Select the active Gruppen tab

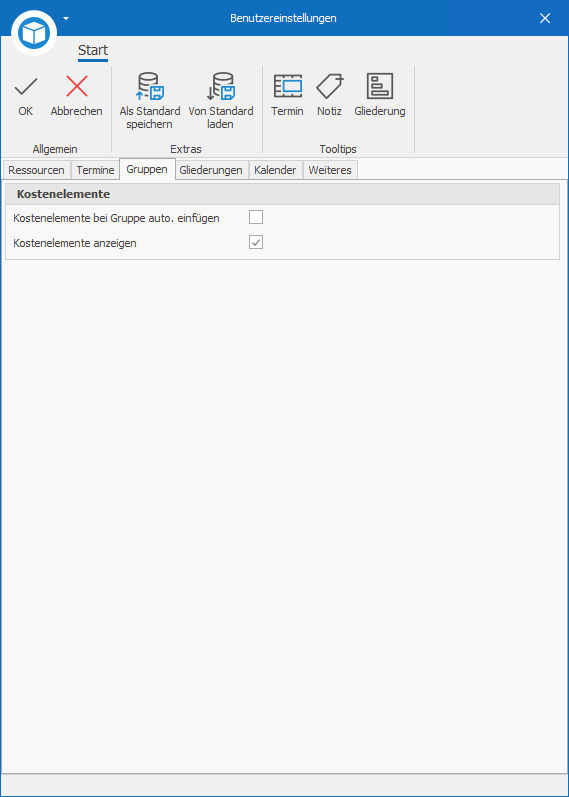coord(147,169)
